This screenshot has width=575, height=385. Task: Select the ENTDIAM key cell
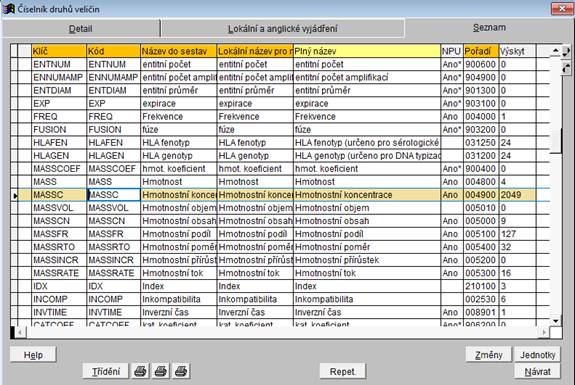click(59, 90)
